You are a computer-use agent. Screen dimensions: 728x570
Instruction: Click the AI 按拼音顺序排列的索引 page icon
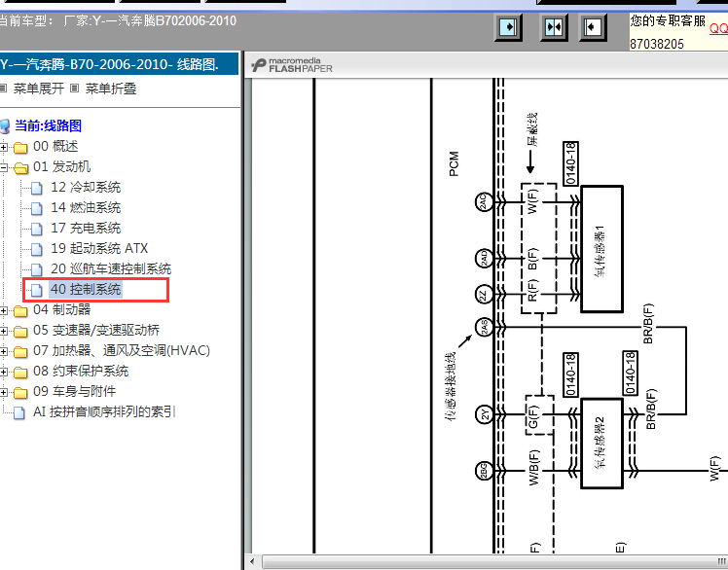pos(19,412)
